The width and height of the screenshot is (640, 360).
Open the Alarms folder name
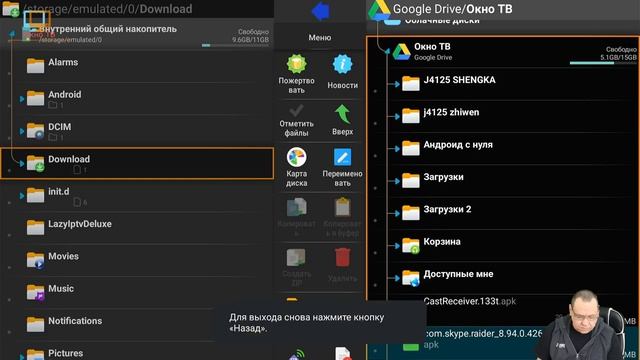coord(63,62)
